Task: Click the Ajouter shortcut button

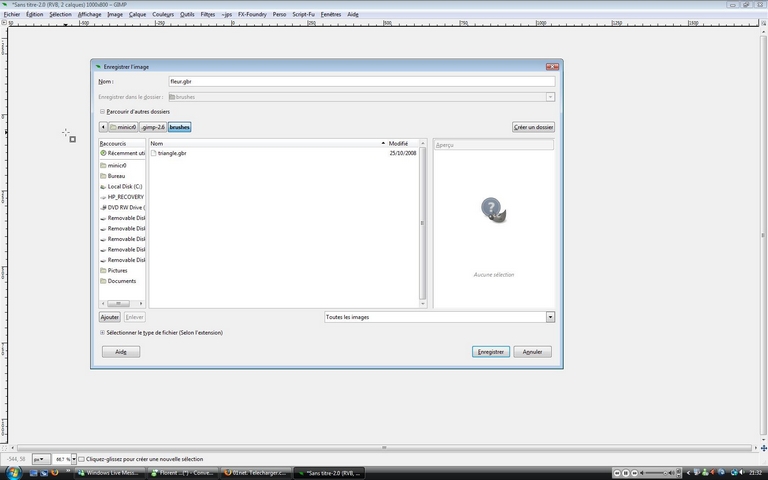Action: 110,317
